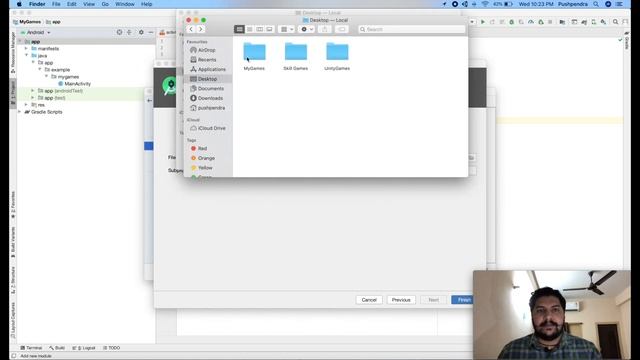This screenshot has height=360, width=640.
Task: Select the Orange tag
Action: click(207, 158)
